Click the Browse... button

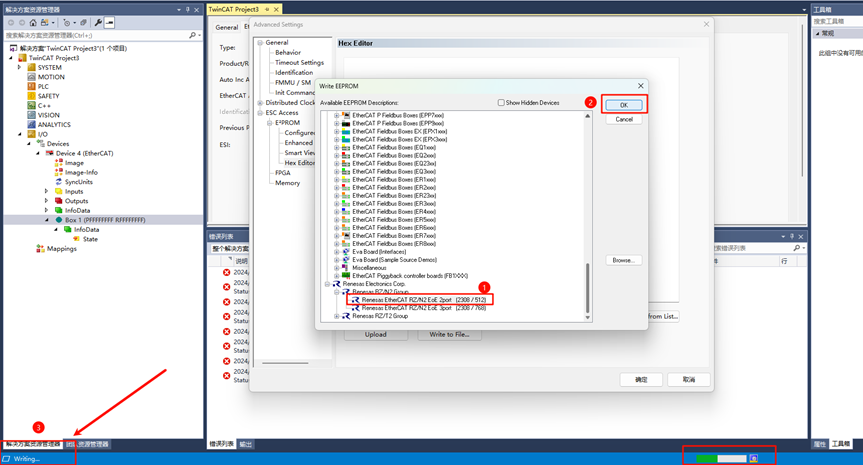624,260
